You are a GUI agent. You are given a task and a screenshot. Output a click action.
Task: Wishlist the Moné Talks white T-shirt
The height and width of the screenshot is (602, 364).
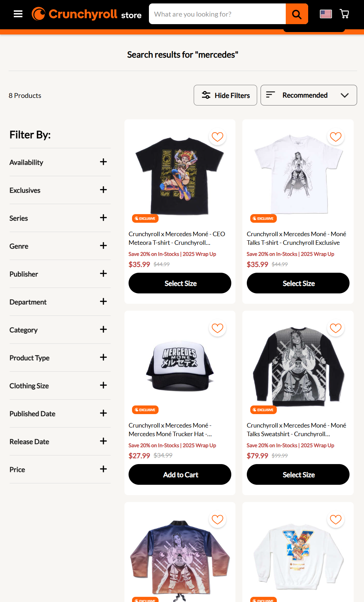click(336, 137)
